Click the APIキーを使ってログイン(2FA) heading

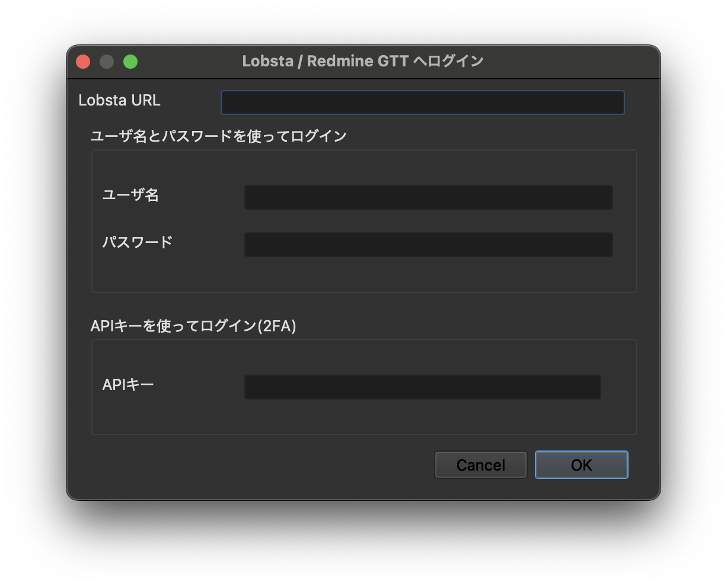click(193, 325)
